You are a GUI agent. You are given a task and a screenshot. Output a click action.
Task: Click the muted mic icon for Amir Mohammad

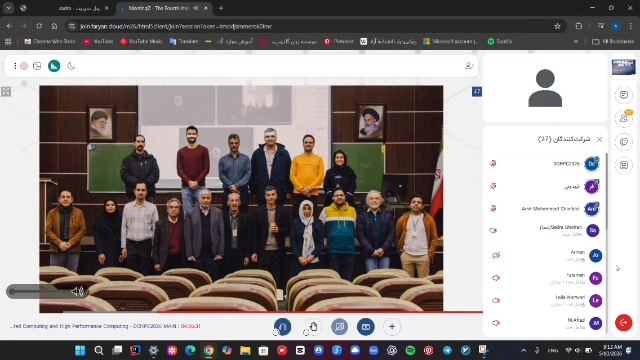[x=493, y=208]
